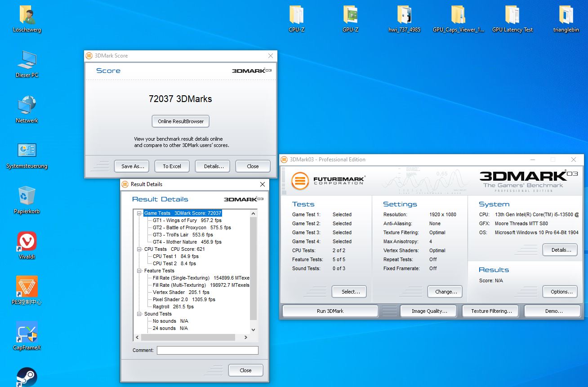
Task: Select Fill Rate (Single-Texturing) row
Action: 201,278
